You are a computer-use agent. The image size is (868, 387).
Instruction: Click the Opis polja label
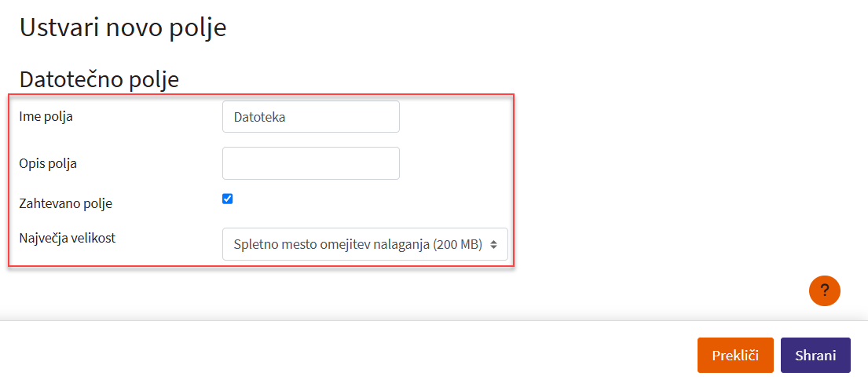point(48,163)
